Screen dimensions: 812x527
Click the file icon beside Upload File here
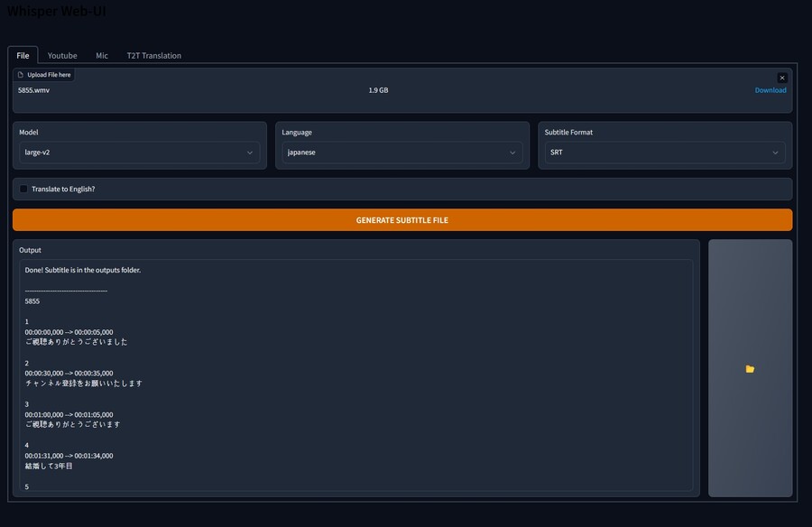coord(21,75)
